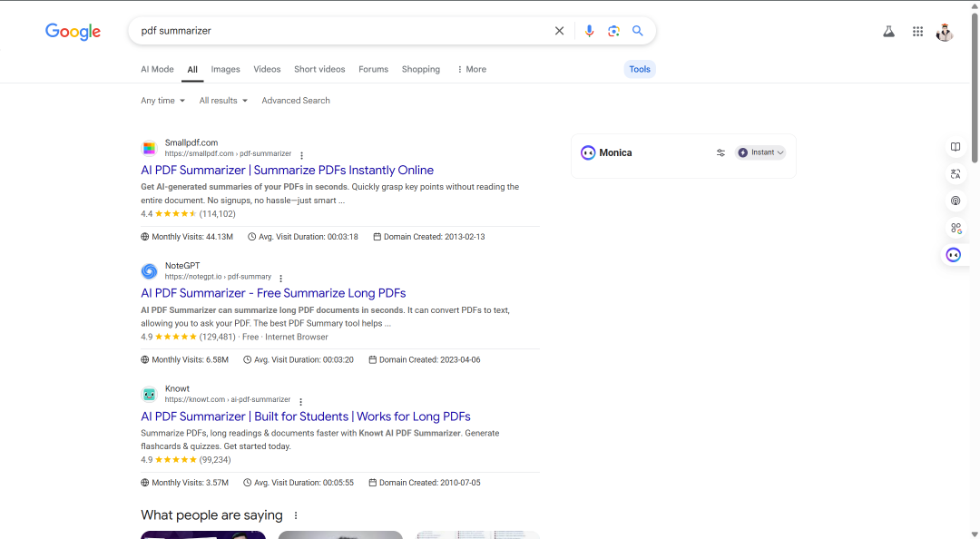
Task: Open options menu for Knowt result
Action: click(x=300, y=401)
